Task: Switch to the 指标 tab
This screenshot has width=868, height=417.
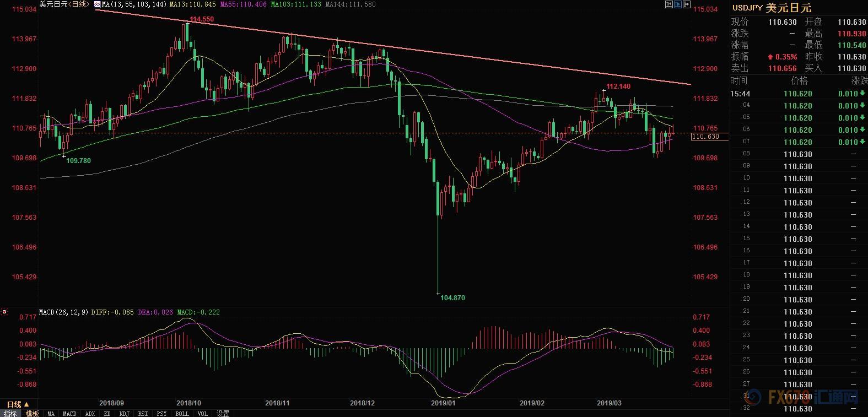Action: (10, 413)
